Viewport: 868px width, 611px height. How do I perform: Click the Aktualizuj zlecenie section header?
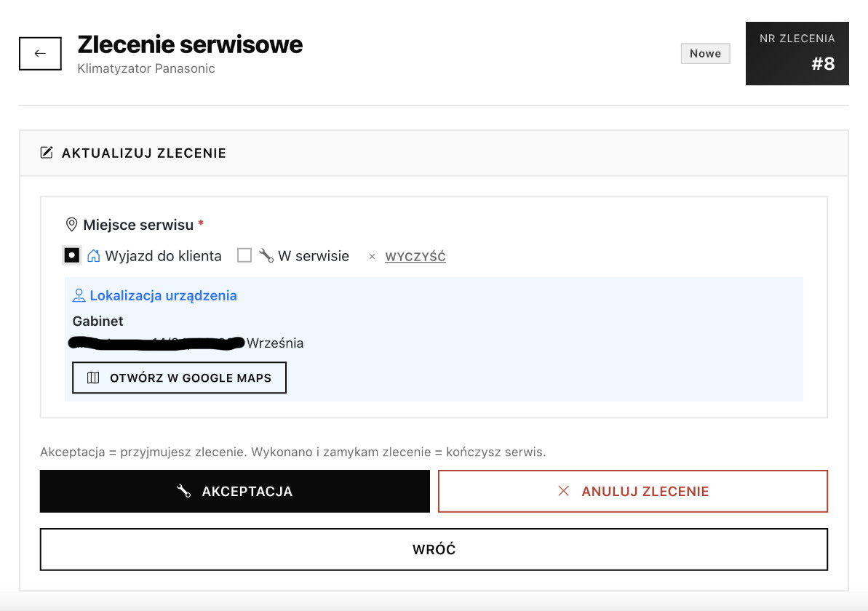(x=434, y=153)
